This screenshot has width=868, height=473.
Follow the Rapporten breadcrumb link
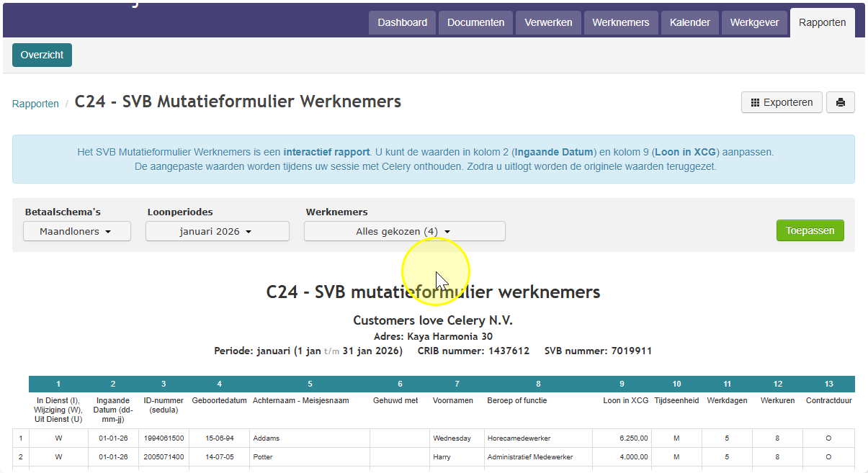pos(35,104)
